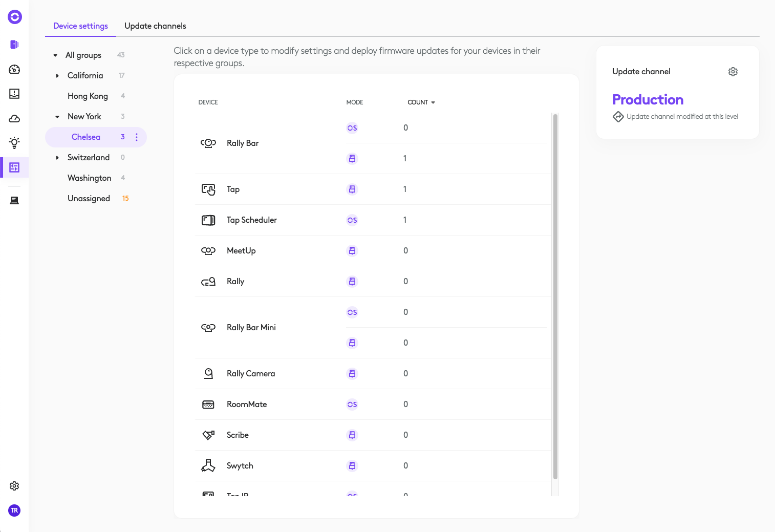Open the rooms icon in the sidebar
775x532 pixels.
(14, 45)
